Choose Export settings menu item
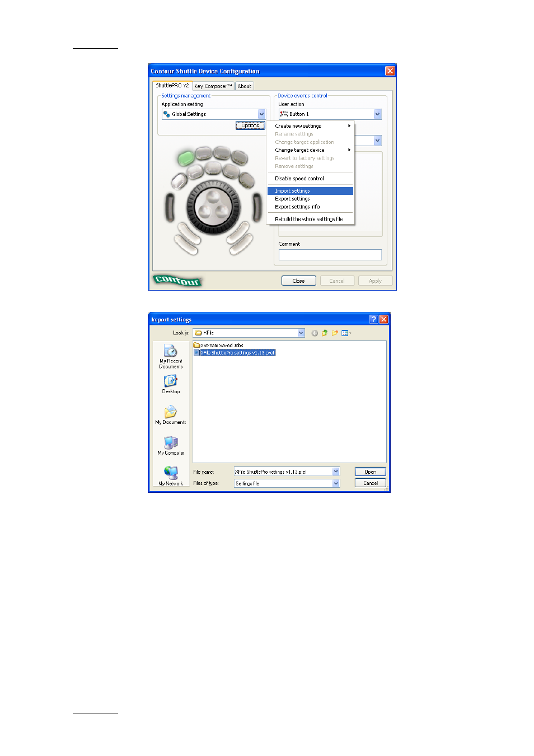 (x=311, y=199)
